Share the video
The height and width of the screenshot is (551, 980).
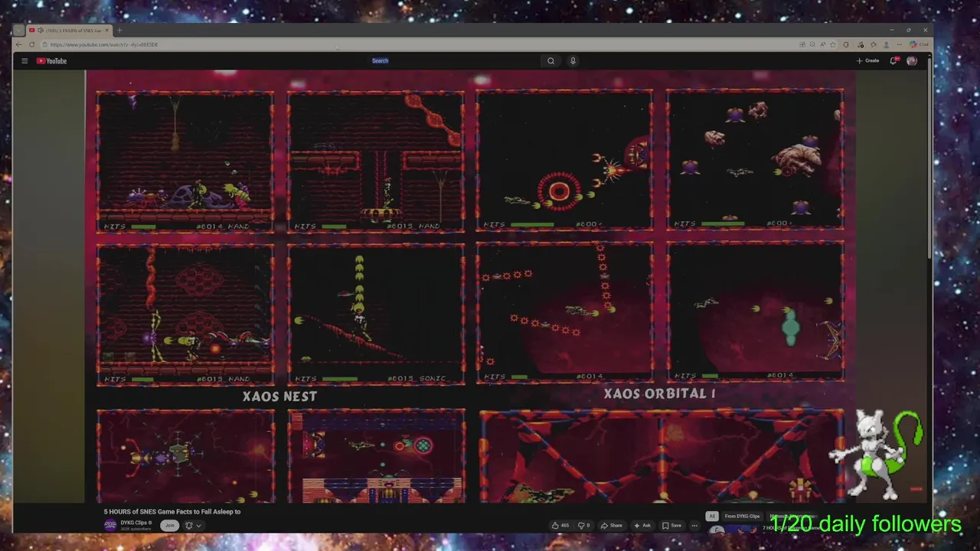click(x=611, y=526)
